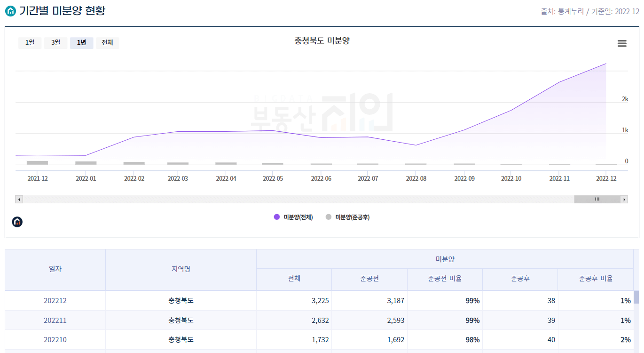Click the 2022-08 axis label
The width and height of the screenshot is (644, 353).
coord(416,179)
